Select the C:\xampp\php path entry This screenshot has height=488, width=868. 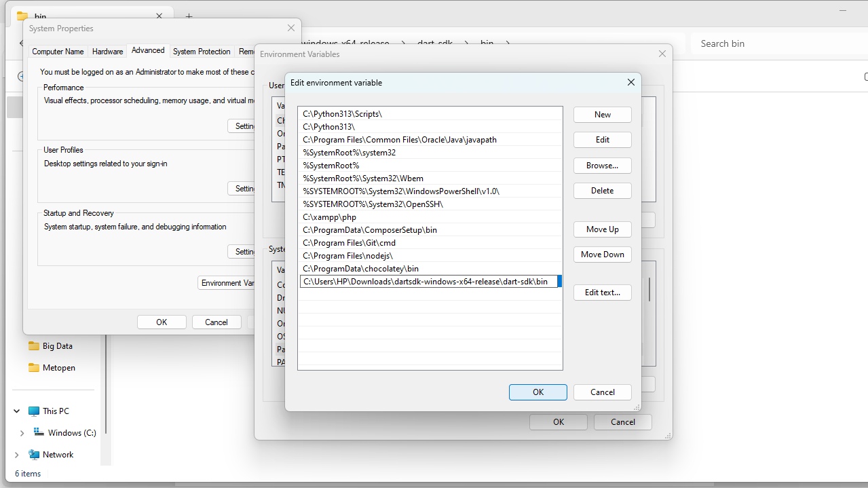pos(330,217)
